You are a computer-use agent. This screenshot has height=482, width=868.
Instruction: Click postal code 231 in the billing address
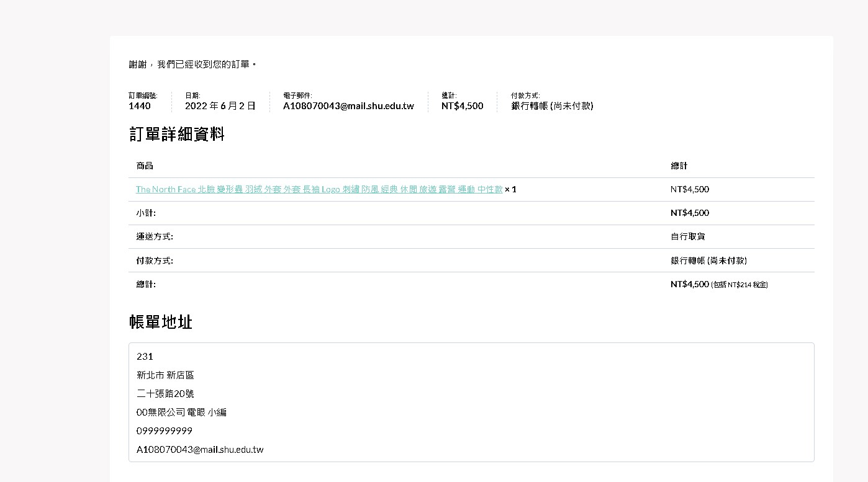tap(145, 357)
